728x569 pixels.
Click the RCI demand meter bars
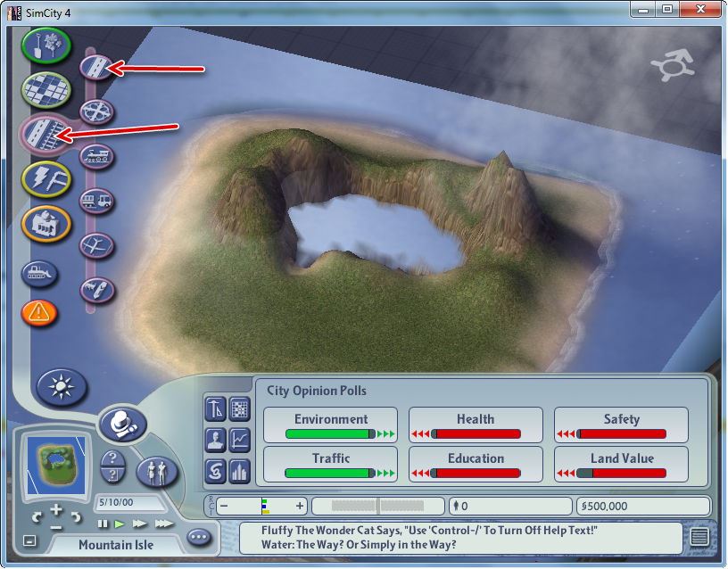coord(265,506)
